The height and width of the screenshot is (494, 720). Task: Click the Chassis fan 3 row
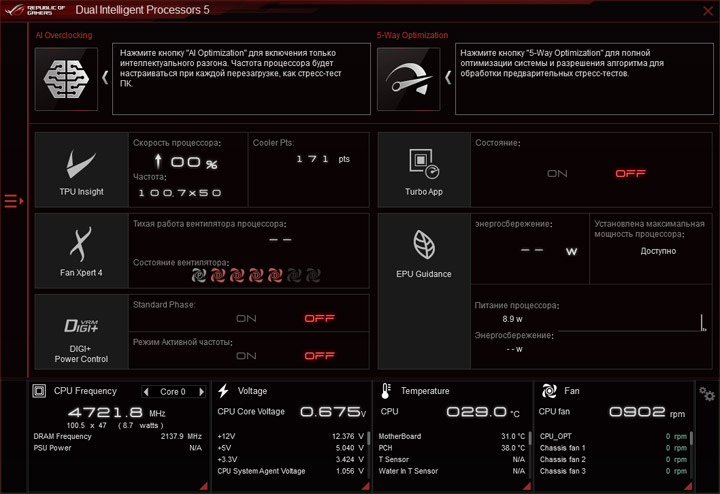point(613,471)
